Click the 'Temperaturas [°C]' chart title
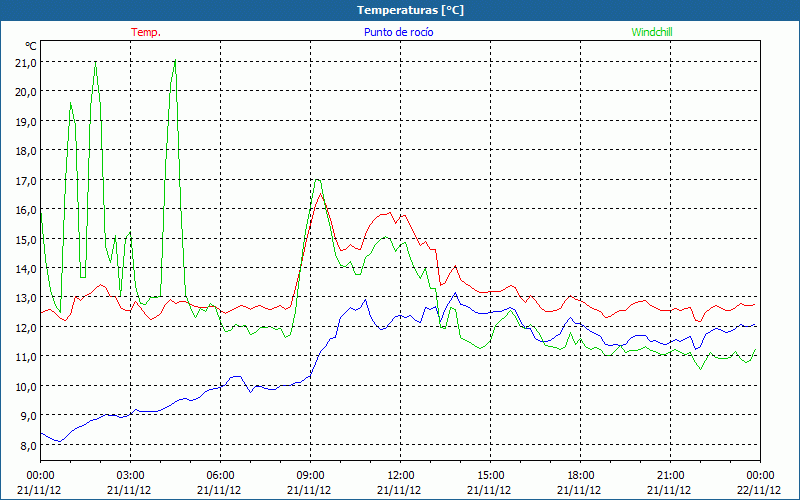Viewport: 800px width, 500px height. (x=410, y=10)
